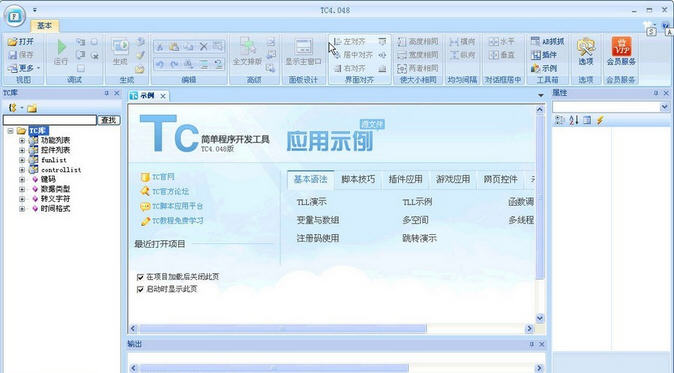Click the 左对齐 align left tool

(x=350, y=41)
